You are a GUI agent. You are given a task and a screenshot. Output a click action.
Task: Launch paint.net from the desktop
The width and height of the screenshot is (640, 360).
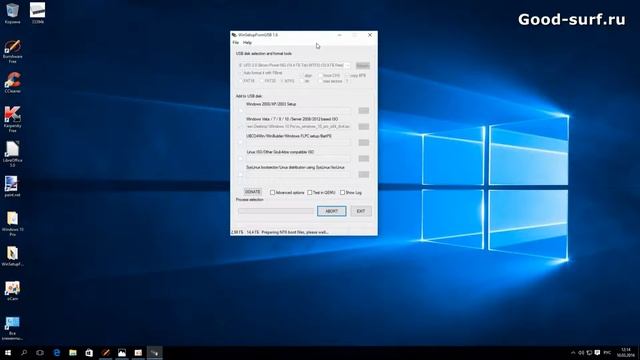click(x=12, y=187)
